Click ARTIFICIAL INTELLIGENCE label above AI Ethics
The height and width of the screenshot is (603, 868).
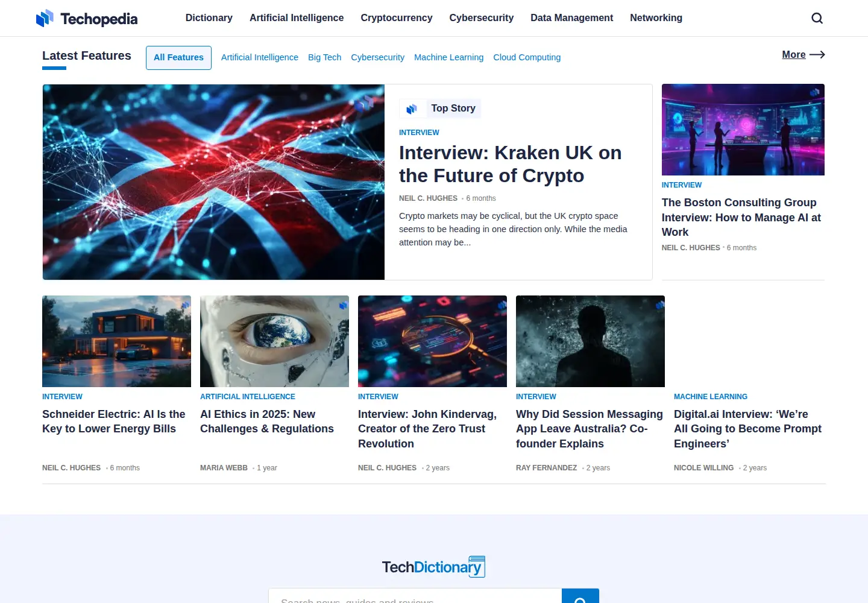[248, 397]
